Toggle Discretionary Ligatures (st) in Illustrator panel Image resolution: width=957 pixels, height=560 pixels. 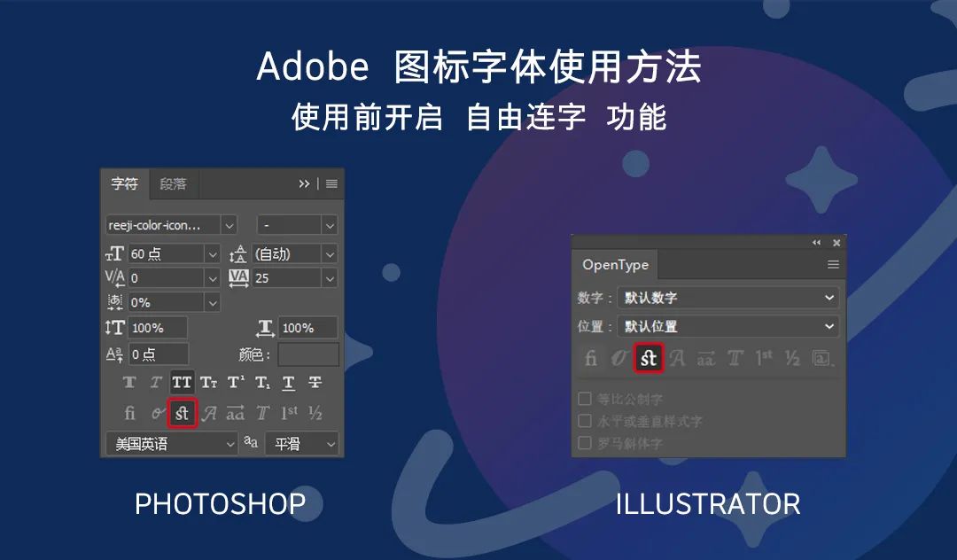pyautogui.click(x=648, y=358)
